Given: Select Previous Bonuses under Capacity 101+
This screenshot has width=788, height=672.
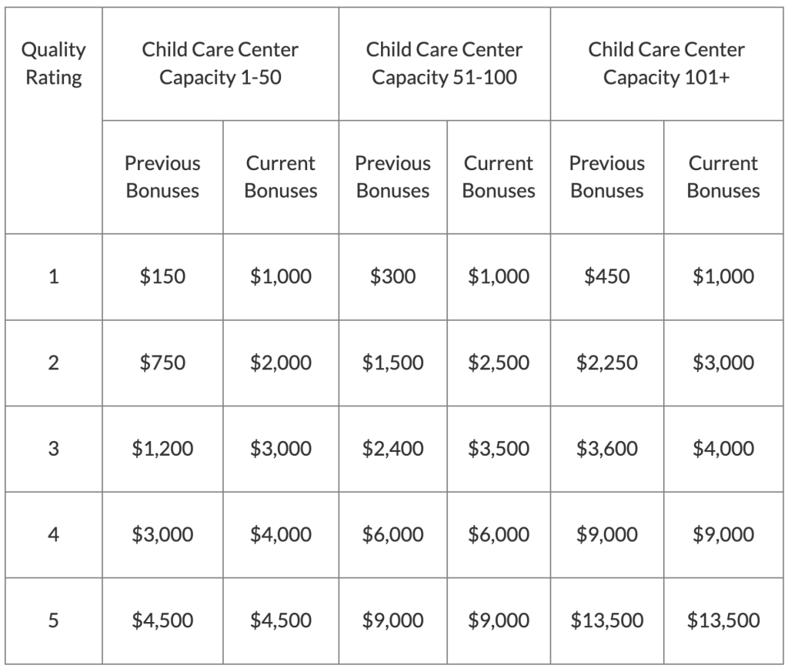Looking at the screenshot, I should pos(607,177).
